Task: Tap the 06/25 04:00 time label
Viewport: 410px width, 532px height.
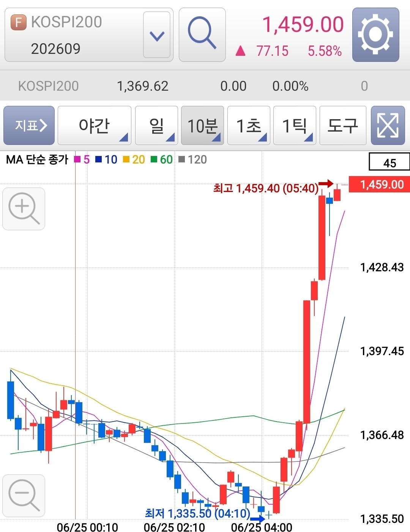Action: [262, 527]
